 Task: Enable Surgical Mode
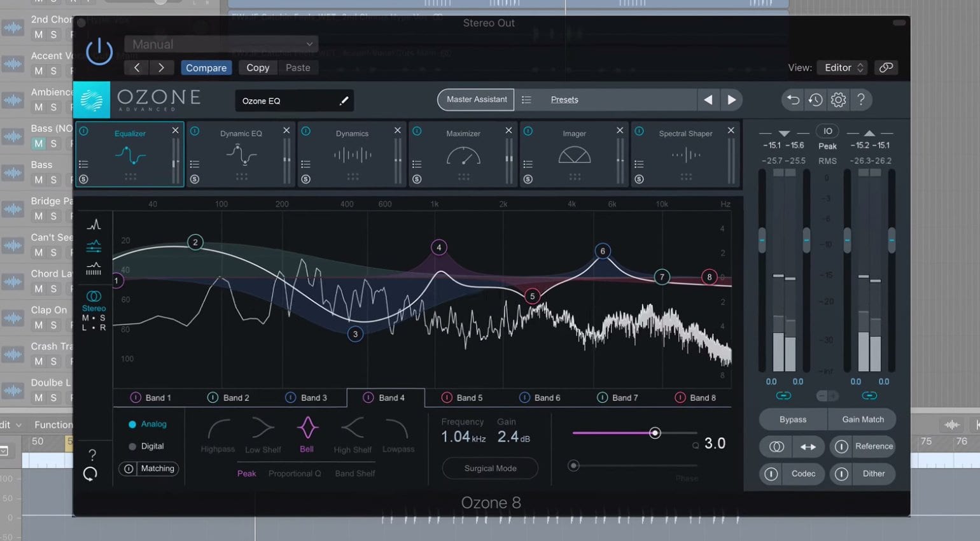pos(490,468)
